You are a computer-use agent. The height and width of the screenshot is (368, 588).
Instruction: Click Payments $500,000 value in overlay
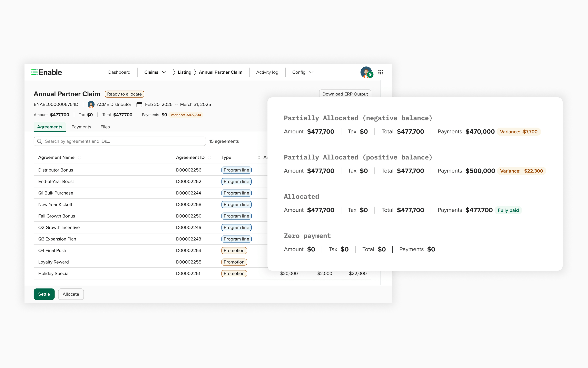tap(480, 171)
